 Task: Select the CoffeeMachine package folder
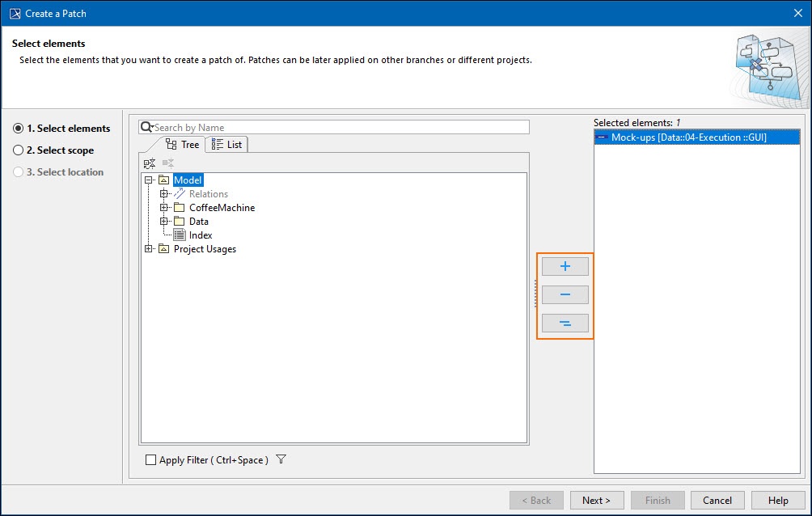pos(221,208)
